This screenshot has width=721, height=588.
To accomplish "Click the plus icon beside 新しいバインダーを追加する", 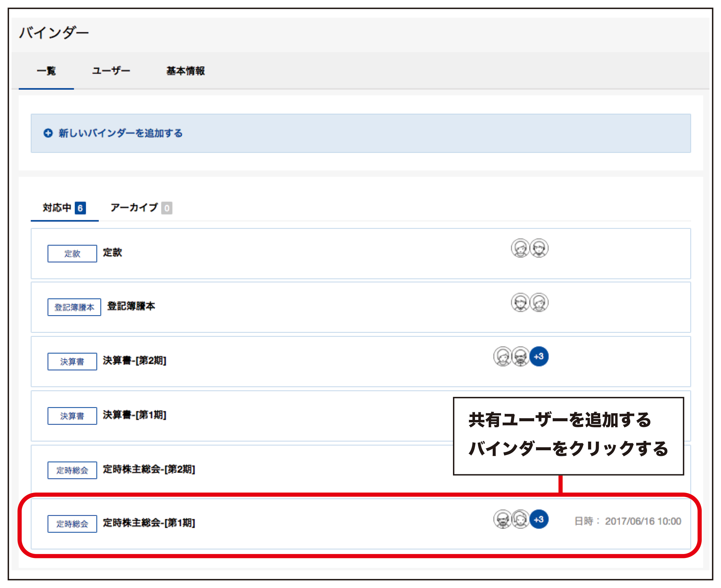I will click(x=48, y=133).
